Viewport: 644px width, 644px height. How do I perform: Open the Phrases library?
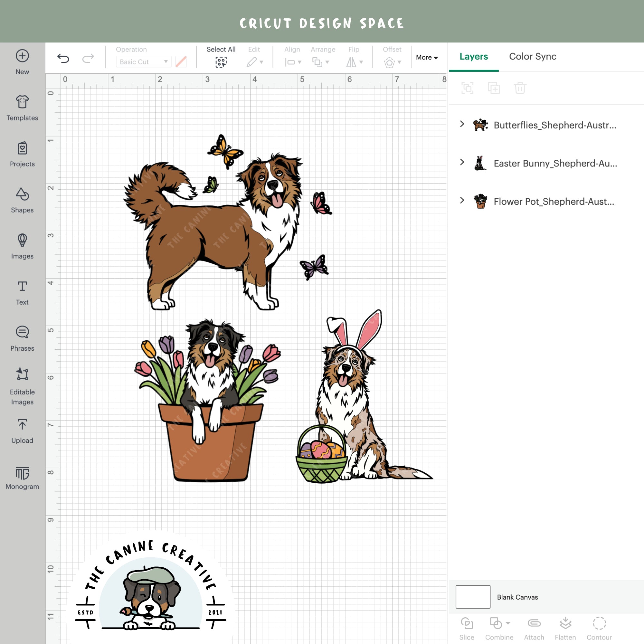(x=22, y=338)
